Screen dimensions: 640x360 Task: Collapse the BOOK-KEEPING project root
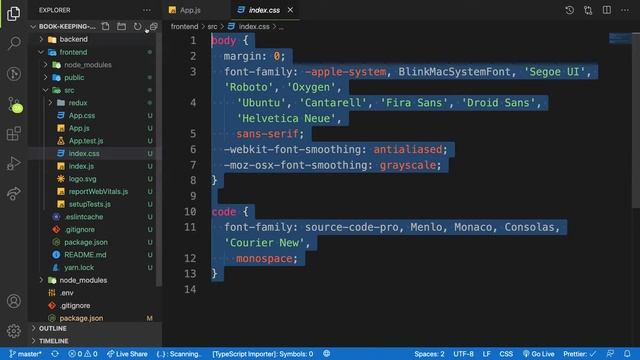click(62, 27)
